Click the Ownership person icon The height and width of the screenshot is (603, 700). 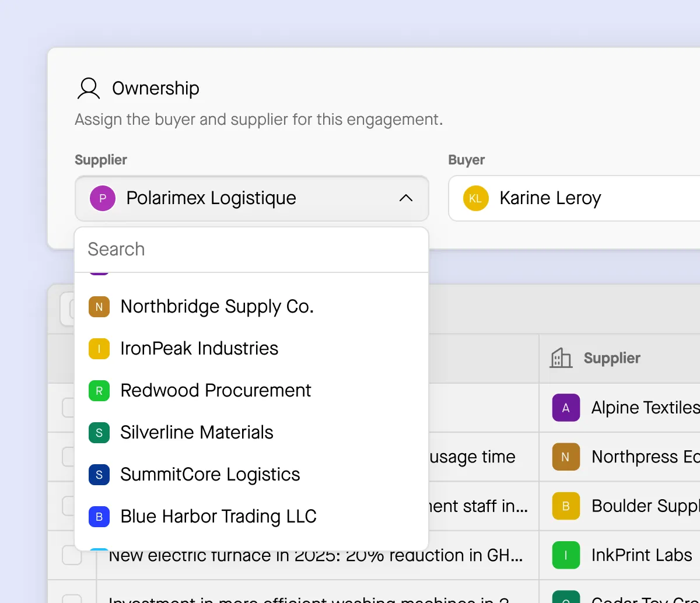[x=89, y=88]
